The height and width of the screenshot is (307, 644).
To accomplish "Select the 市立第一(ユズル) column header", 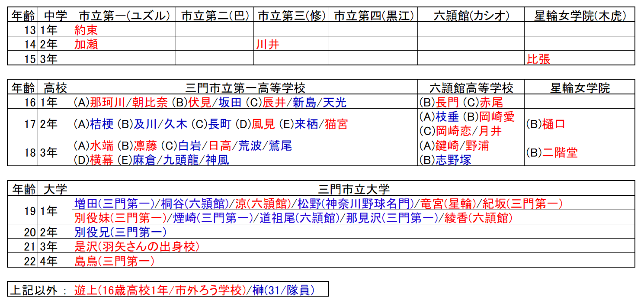I will click(124, 16).
